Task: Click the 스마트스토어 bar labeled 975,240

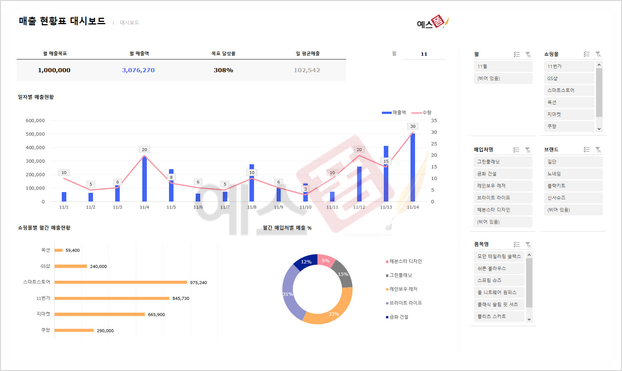Action: click(x=121, y=283)
